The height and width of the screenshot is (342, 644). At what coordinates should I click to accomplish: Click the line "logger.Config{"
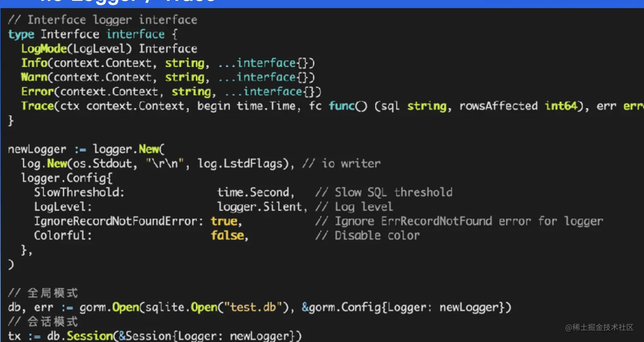click(67, 178)
